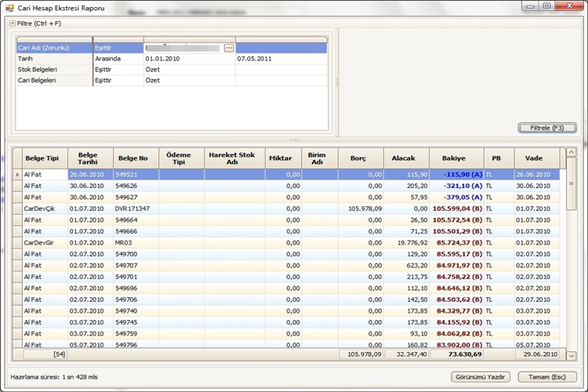Click the PB column header

point(499,158)
